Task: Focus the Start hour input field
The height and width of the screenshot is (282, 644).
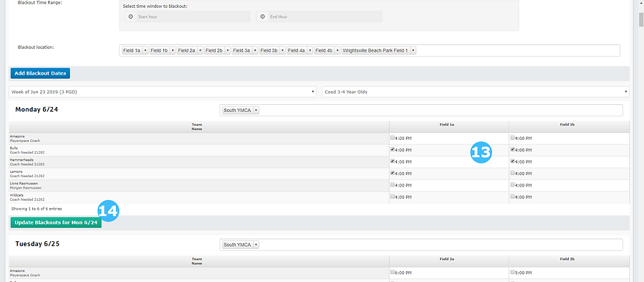Action: tap(193, 17)
